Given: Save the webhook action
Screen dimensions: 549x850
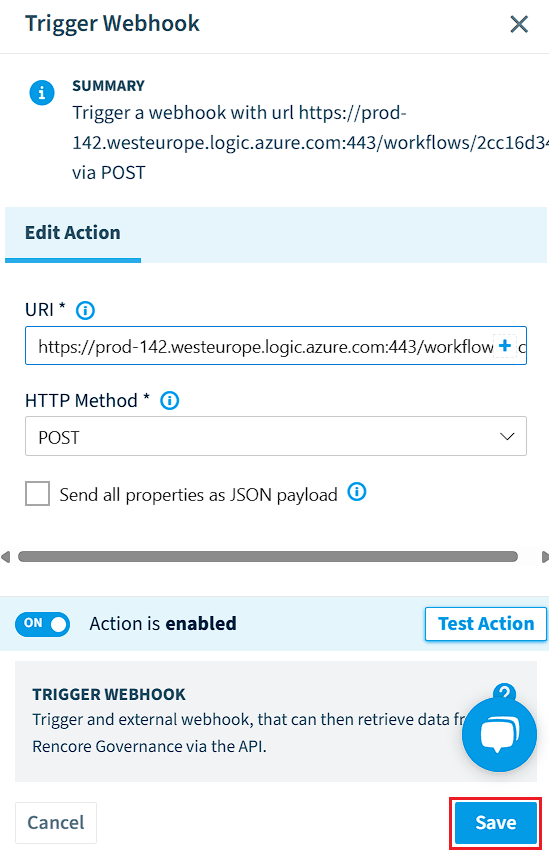Looking at the screenshot, I should 496,823.
